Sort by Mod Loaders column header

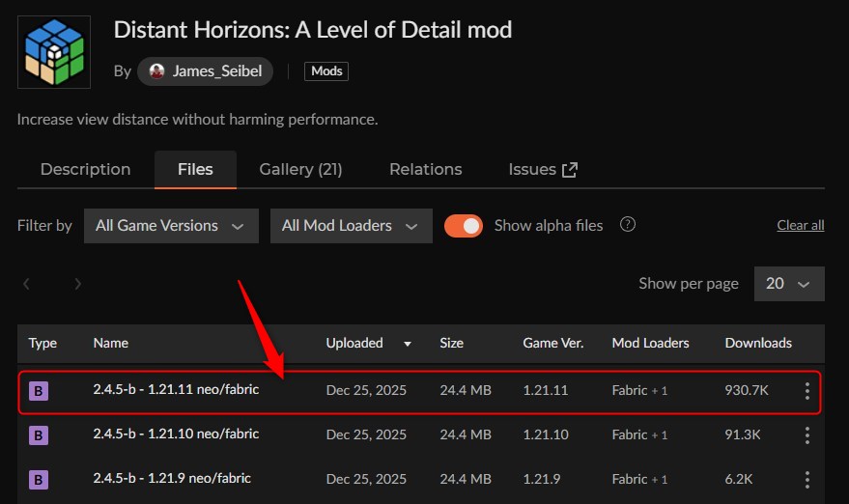click(x=650, y=343)
